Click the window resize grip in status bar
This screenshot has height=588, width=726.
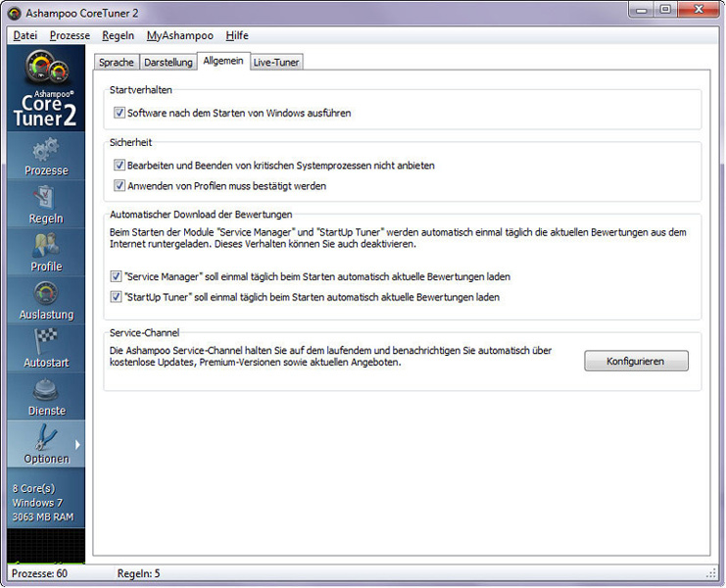tap(711, 574)
